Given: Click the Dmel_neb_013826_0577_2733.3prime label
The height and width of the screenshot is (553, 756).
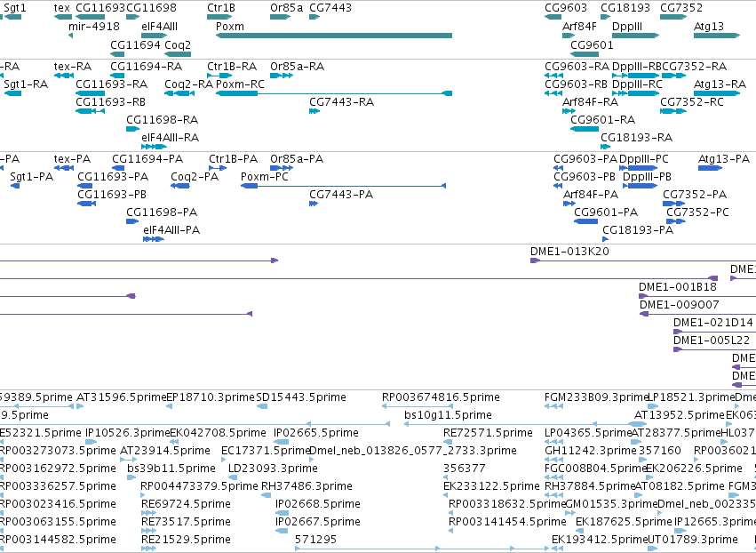Looking at the screenshot, I should (413, 451).
